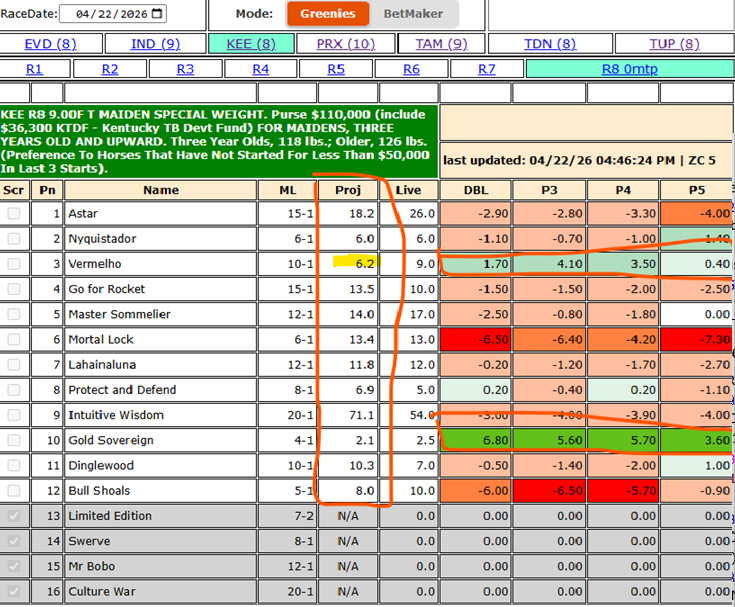The width and height of the screenshot is (735, 607).
Task: Click Vermelho's Proj value 6.2
Action: (365, 264)
